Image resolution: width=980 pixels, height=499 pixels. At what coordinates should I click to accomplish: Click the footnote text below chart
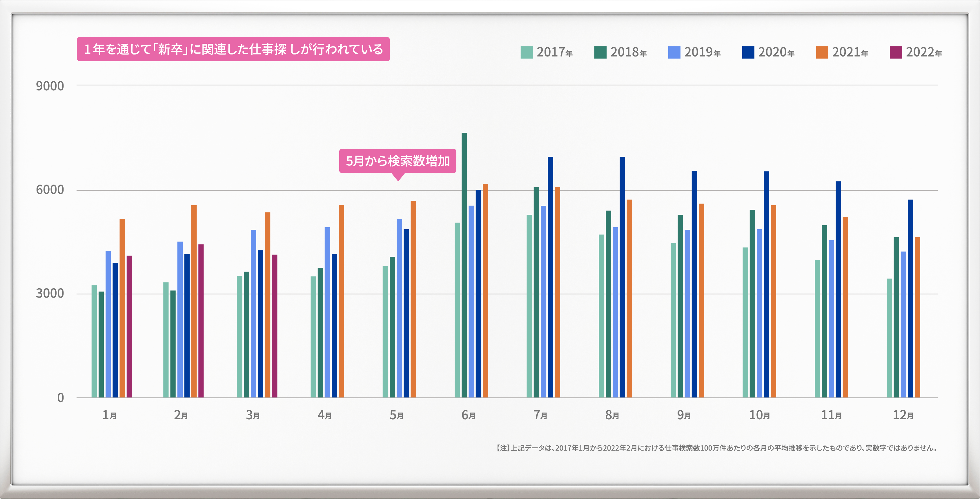716,448
